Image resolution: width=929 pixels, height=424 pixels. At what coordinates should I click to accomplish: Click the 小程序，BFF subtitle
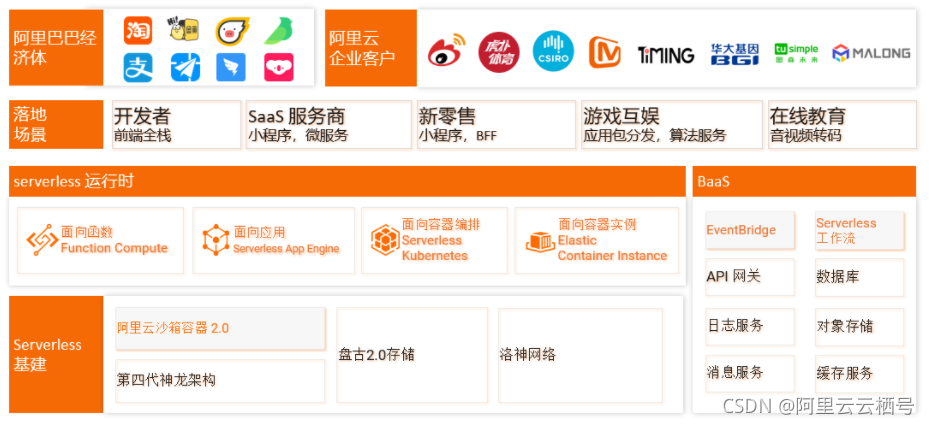click(458, 136)
